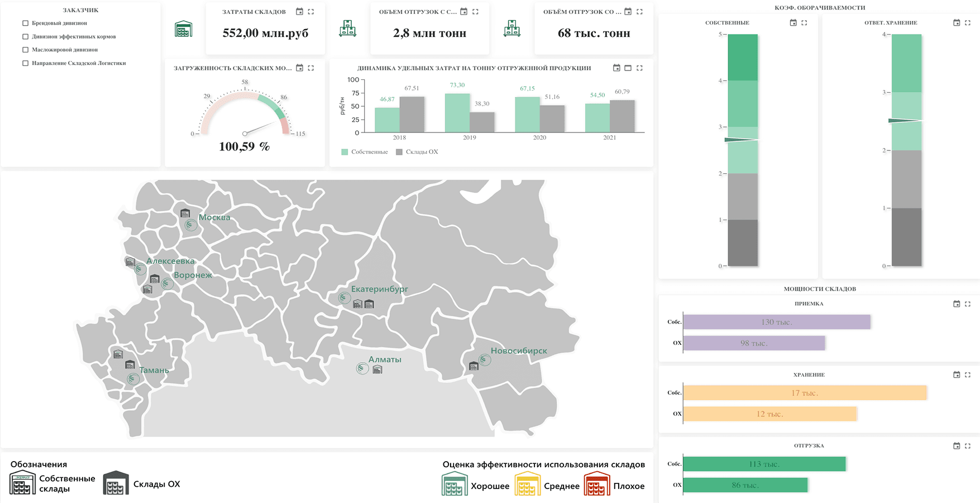Maximize the Отгрузка panel

click(968, 446)
